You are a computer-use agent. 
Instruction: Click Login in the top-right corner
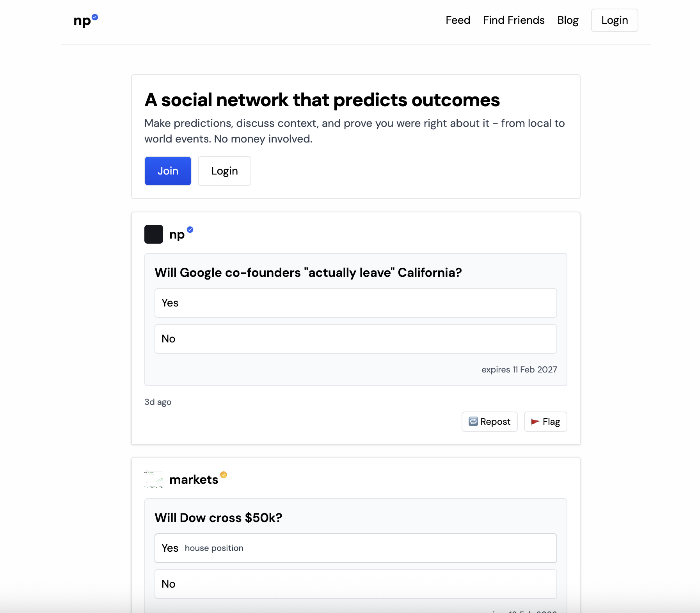(614, 20)
